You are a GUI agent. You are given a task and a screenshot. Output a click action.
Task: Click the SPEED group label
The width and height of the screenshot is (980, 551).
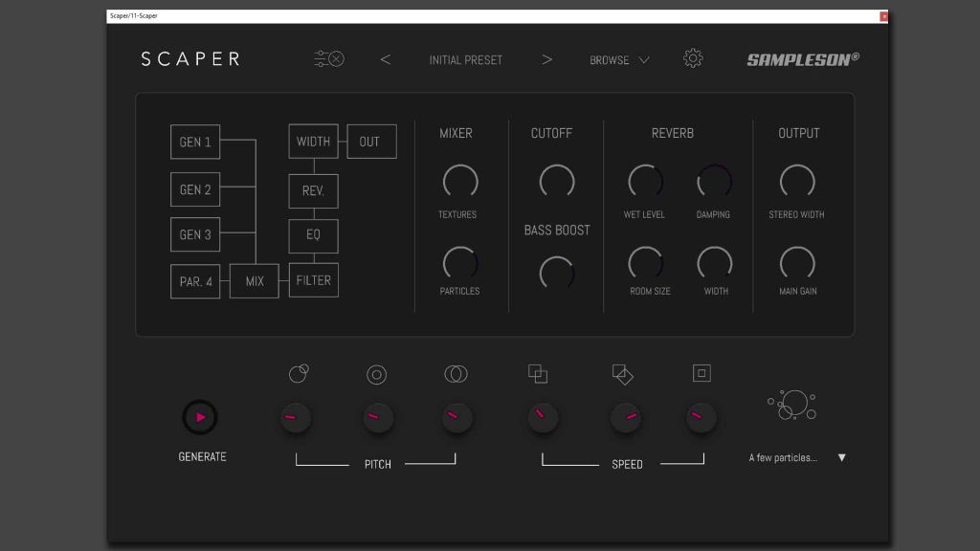[627, 464]
